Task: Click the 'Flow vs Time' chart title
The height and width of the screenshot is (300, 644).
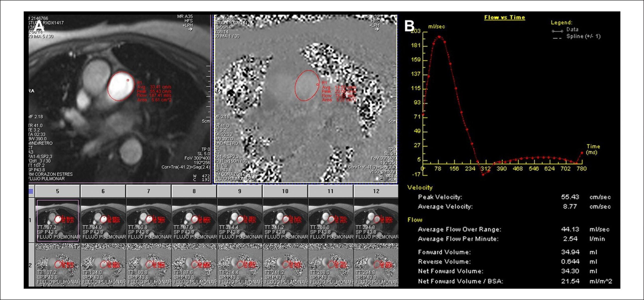Action: tap(505, 17)
